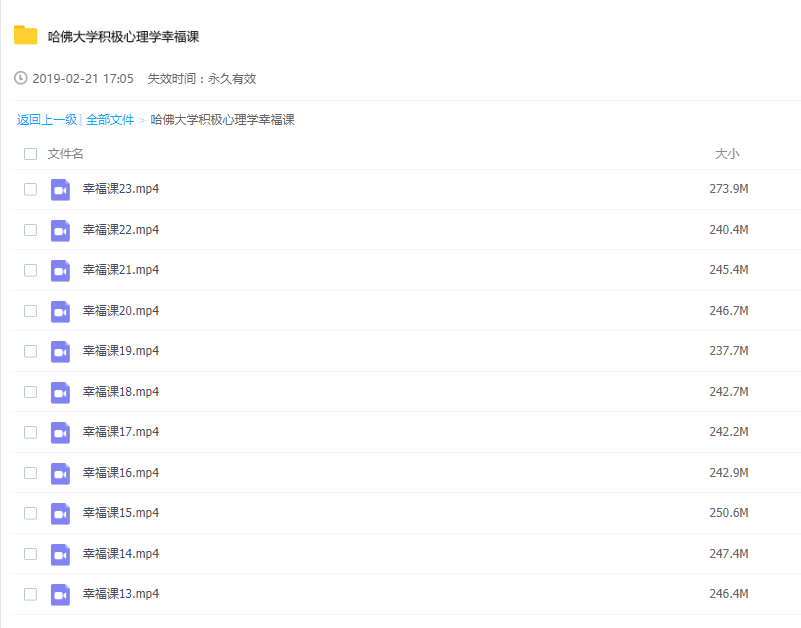Toggle the select-all checkbox beside 文件名
801x628 pixels.
31,154
